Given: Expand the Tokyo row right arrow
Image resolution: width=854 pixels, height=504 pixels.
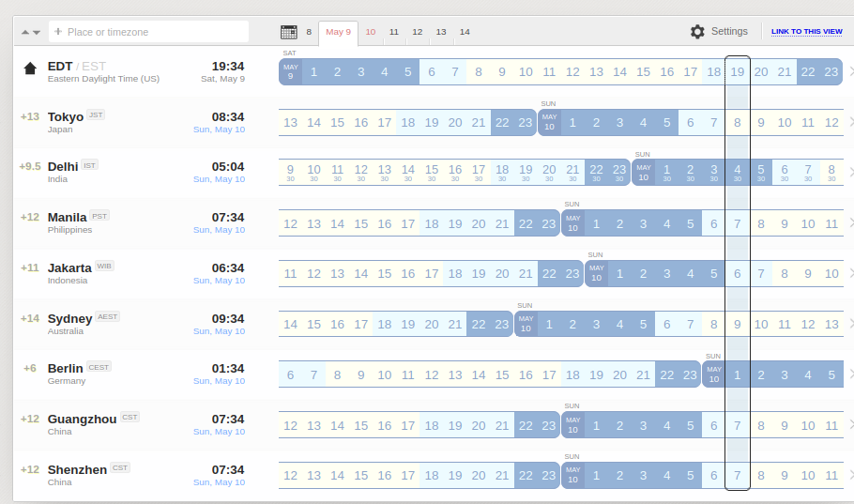Looking at the screenshot, I should tap(851, 122).
